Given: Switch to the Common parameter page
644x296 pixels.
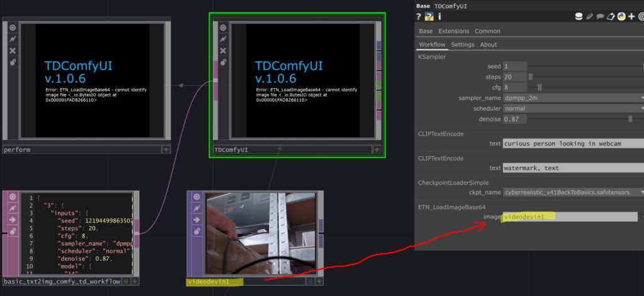Looking at the screenshot, I should pos(487,31).
